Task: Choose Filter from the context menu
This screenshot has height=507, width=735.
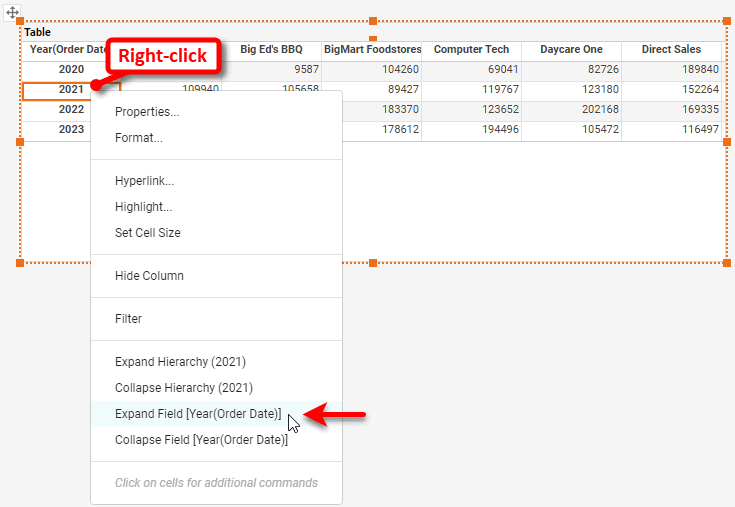Action: pyautogui.click(x=128, y=319)
